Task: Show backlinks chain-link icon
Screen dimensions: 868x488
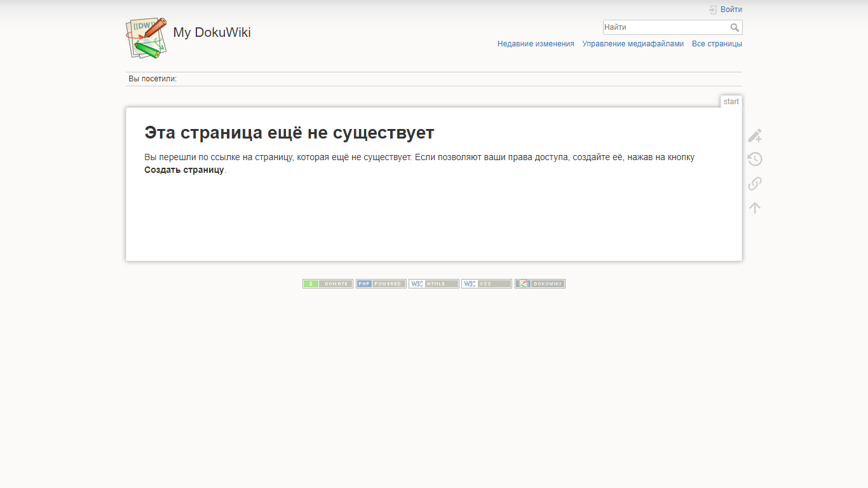Action: tap(755, 184)
